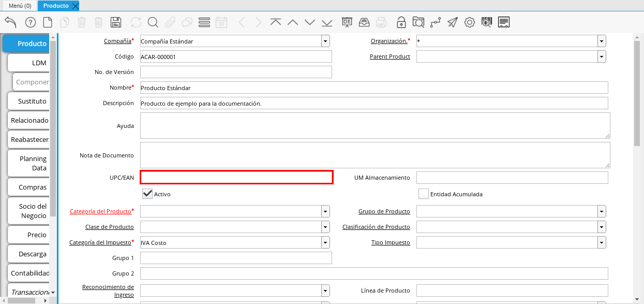Click into the UPC/EAN input field
The height and width of the screenshot is (304, 644).
(x=236, y=177)
